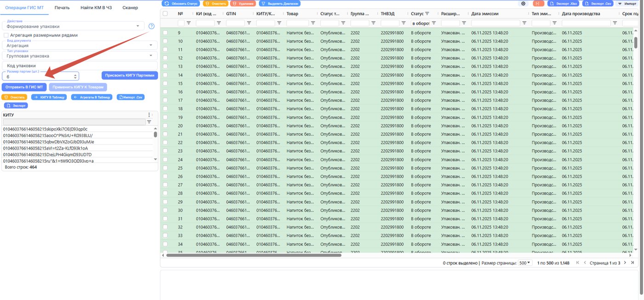Open the settings gear icon above the table
The image size is (644, 300).
coord(523,3)
